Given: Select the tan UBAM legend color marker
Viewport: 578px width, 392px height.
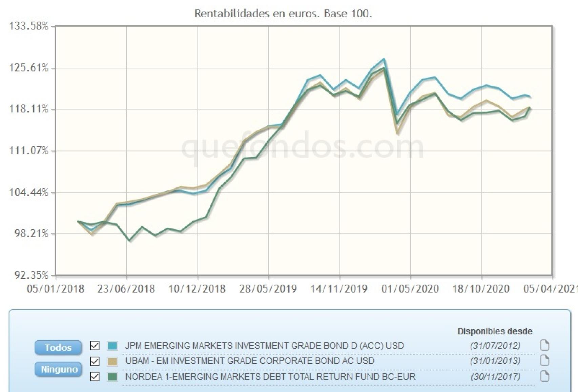Looking at the screenshot, I should point(112,361).
